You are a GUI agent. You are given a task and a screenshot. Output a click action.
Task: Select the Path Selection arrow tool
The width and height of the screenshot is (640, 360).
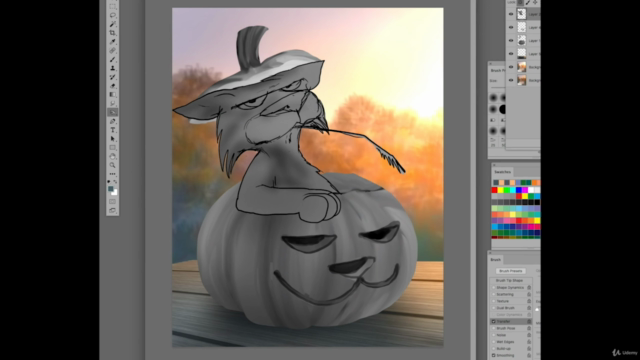coord(113,139)
